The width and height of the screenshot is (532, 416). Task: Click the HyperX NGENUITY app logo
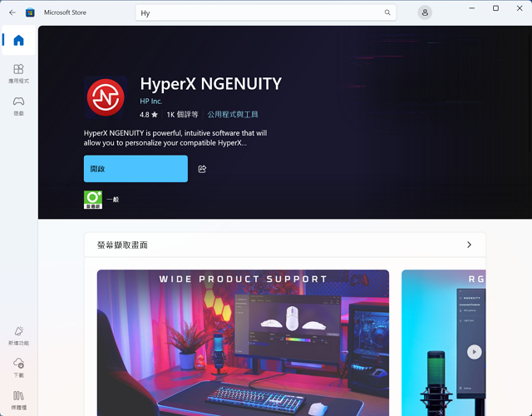pyautogui.click(x=106, y=97)
